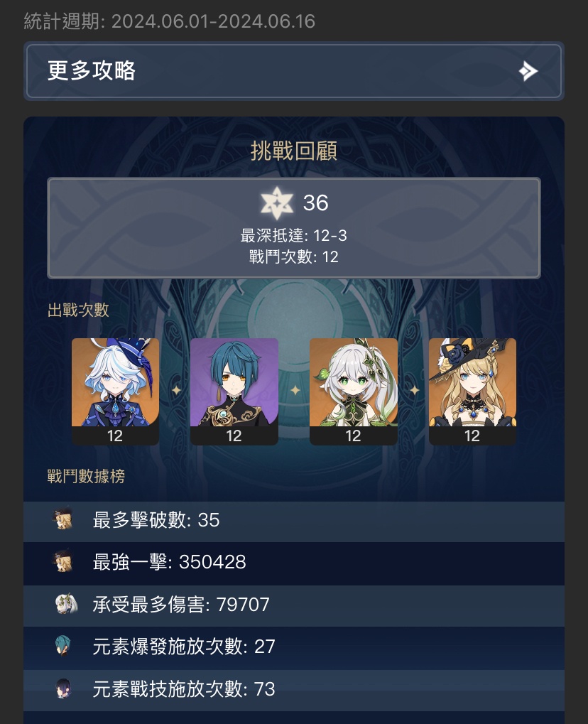Click Xingqiu icon next to 元素爆發施放次數
This screenshot has height=724, width=588.
click(x=63, y=646)
